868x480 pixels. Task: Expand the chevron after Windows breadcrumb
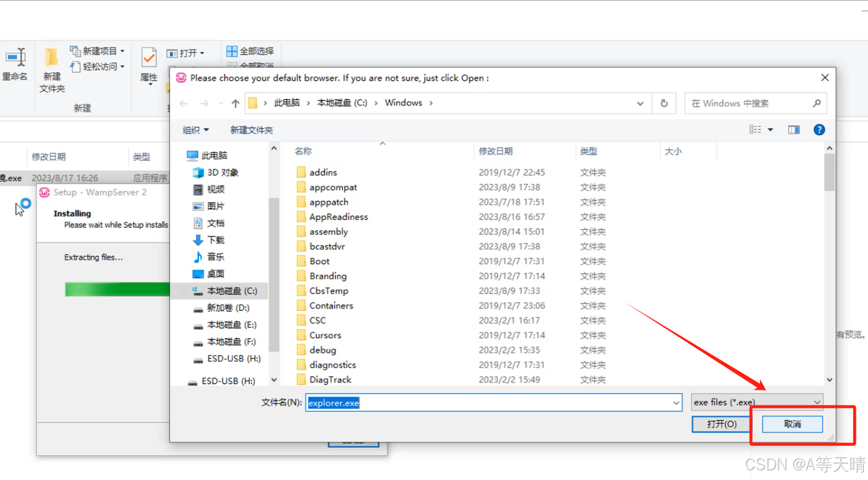pyautogui.click(x=431, y=103)
